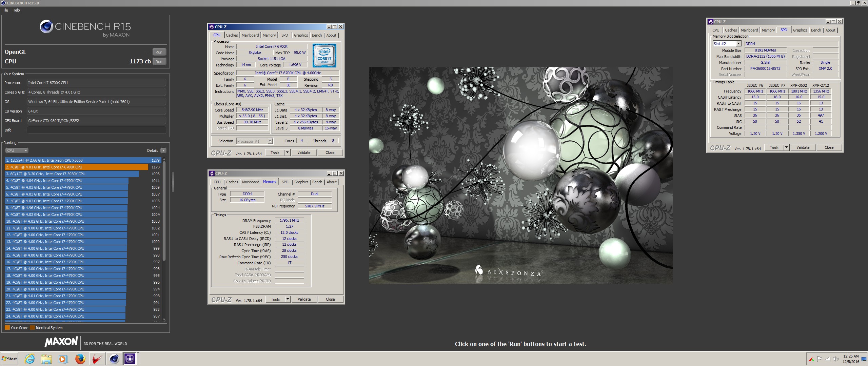Expand Tools arrow in CPU-Z SPD window
Screen dimensions: 868x366
tap(787, 147)
